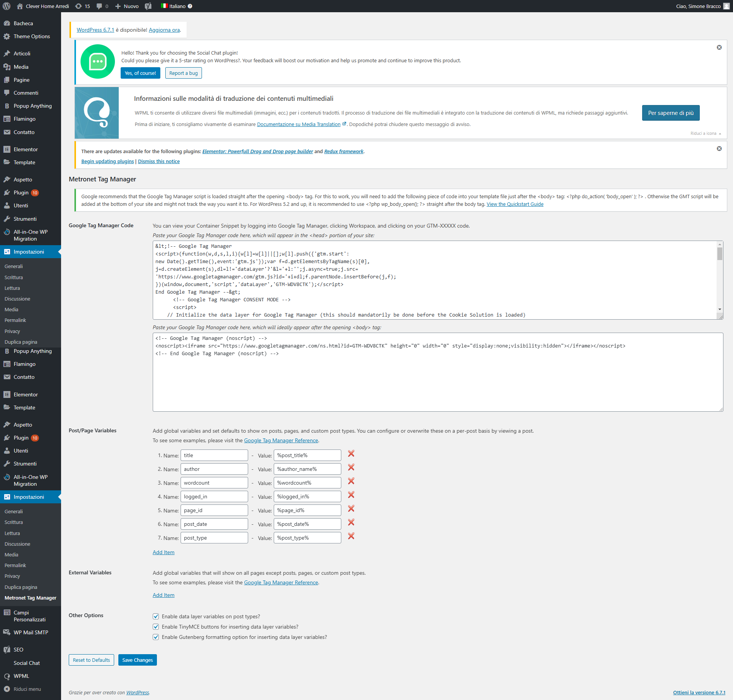Toggle Enable Gutenberg formatting option checkbox
The image size is (733, 700).
pos(156,637)
